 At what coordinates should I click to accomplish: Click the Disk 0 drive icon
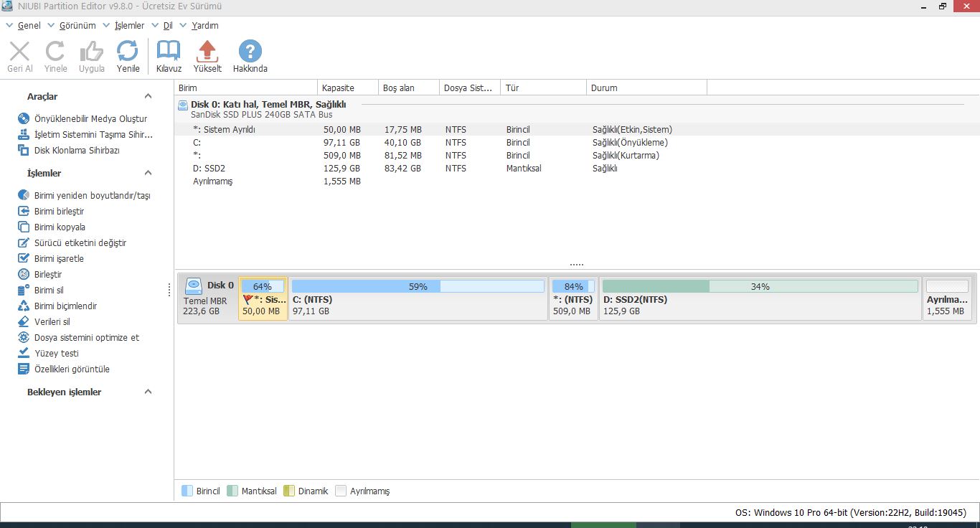[194, 286]
